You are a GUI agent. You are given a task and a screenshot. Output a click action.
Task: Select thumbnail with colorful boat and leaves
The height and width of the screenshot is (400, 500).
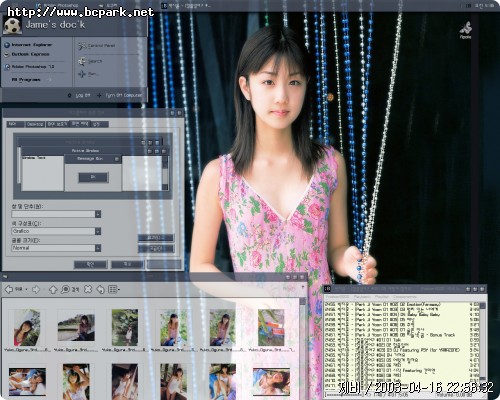coord(271,327)
